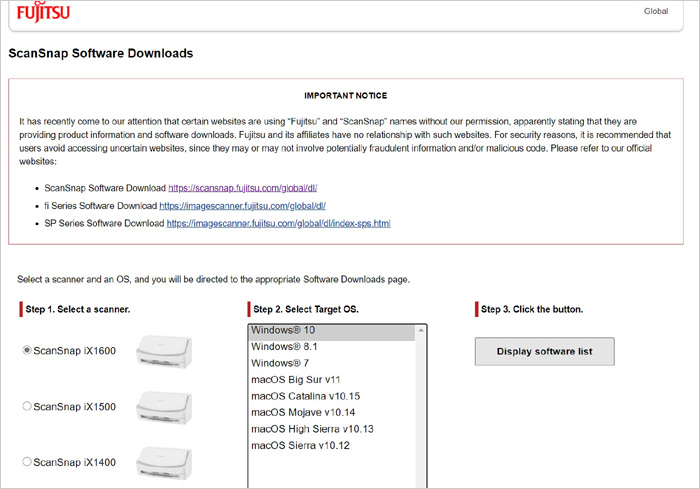Viewport: 700px width, 489px height.
Task: Select the ScanSnap iX1600 radio button
Action: tap(27, 351)
